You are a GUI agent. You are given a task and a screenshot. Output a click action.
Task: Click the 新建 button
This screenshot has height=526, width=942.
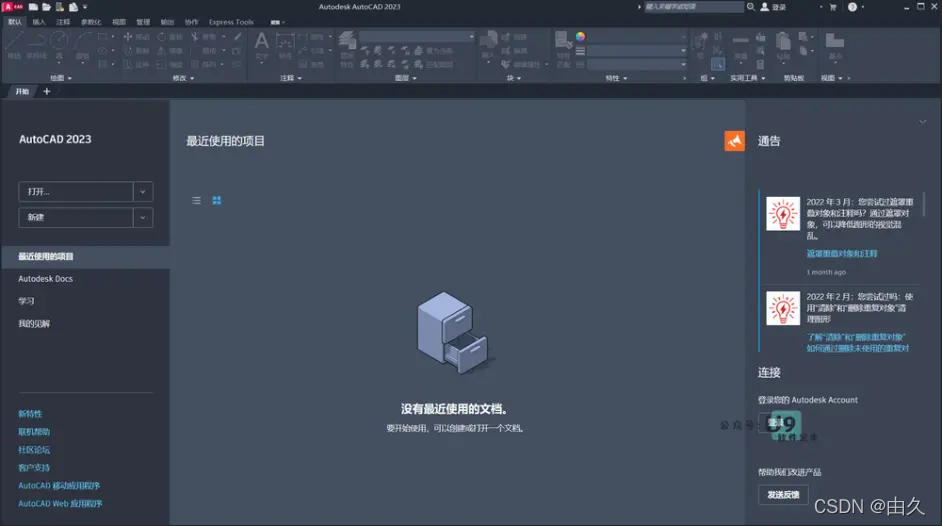(x=76, y=217)
